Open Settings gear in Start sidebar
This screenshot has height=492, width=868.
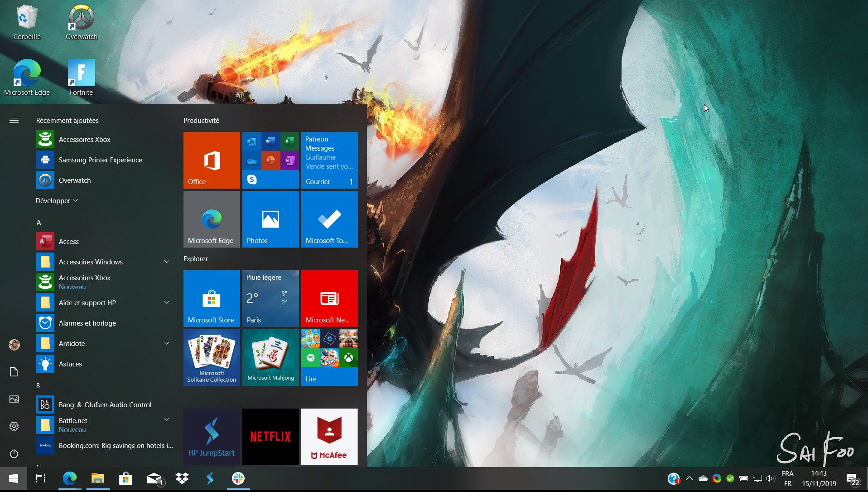point(14,426)
